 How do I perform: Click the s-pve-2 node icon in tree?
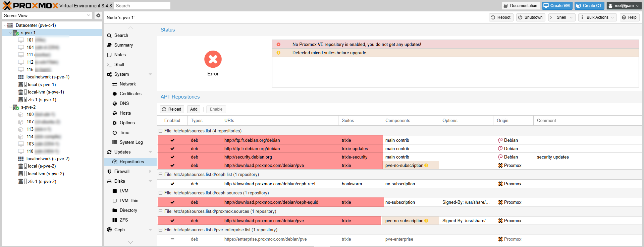pyautogui.click(x=16, y=107)
